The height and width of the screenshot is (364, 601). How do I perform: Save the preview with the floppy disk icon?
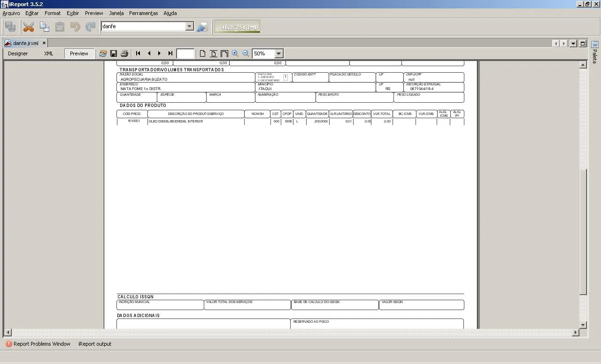[114, 53]
